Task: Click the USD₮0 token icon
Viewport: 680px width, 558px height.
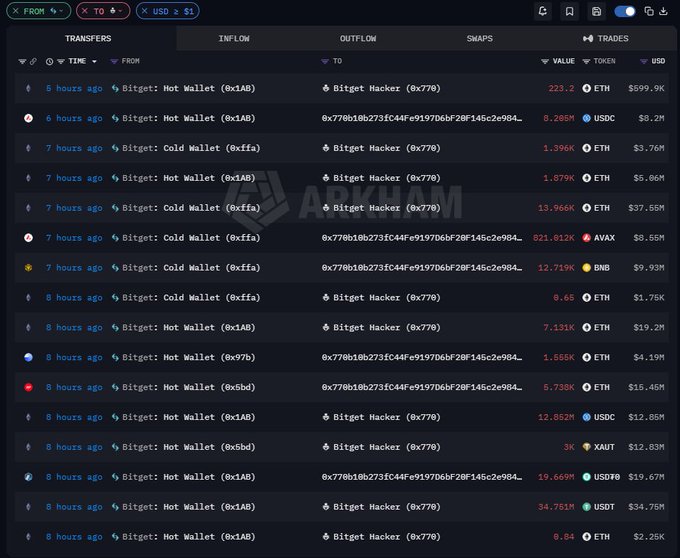Action: click(586, 477)
